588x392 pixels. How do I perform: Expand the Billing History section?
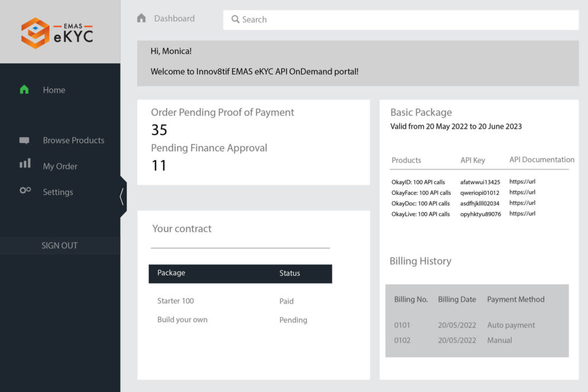click(x=421, y=261)
